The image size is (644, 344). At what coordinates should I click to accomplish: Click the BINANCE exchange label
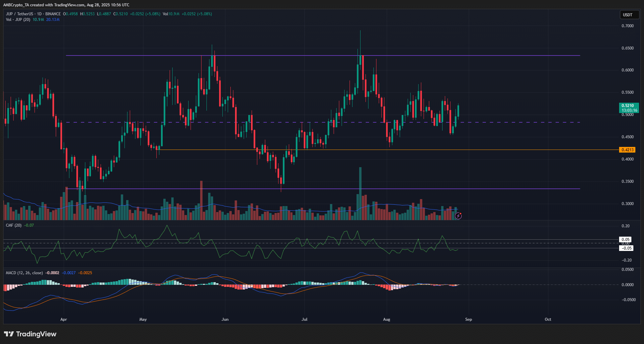click(x=53, y=14)
